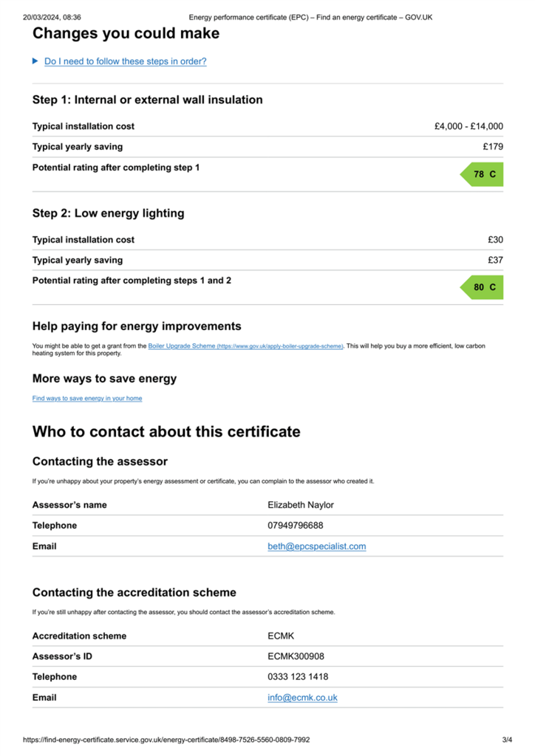Click the green 78 C rating badge
Screen dimensions: 535x756
(482, 174)
